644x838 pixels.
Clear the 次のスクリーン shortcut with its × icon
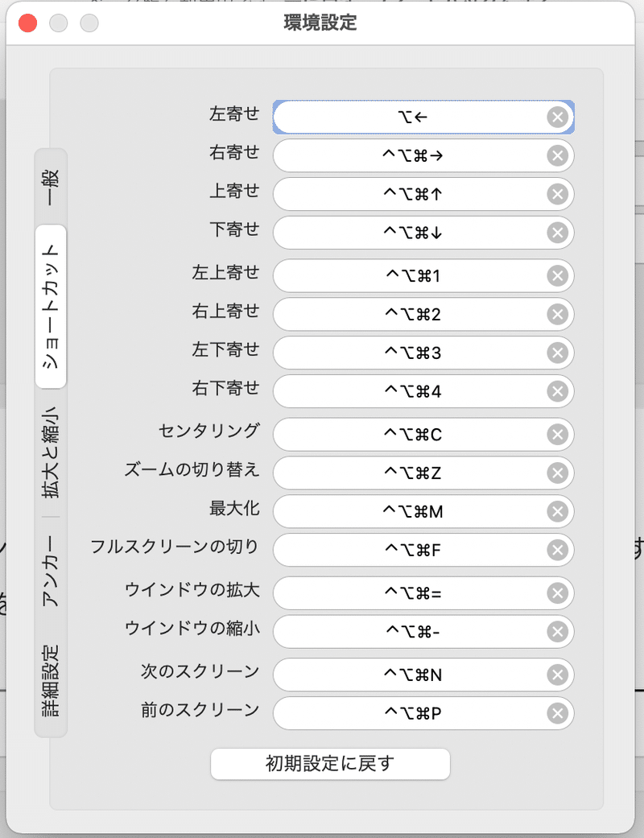click(x=557, y=675)
